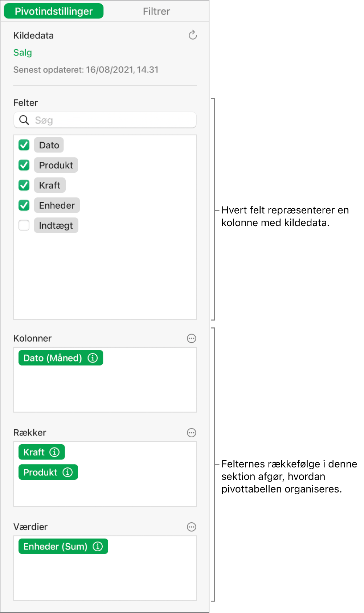The height and width of the screenshot is (613, 364).
Task: Click the more options icon beside Rækker
Action: 191,433
